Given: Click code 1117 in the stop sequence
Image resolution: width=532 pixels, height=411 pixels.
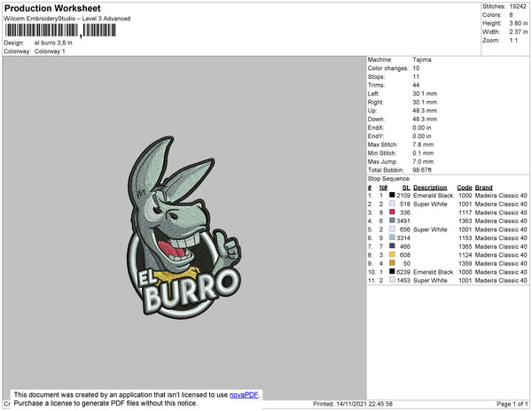Looking at the screenshot, I should pos(465,213).
